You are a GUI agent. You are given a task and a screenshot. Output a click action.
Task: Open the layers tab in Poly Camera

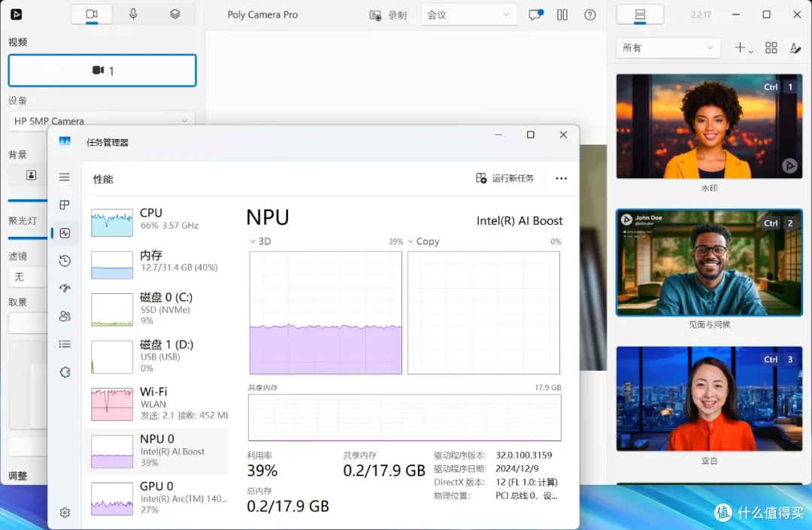pyautogui.click(x=175, y=14)
